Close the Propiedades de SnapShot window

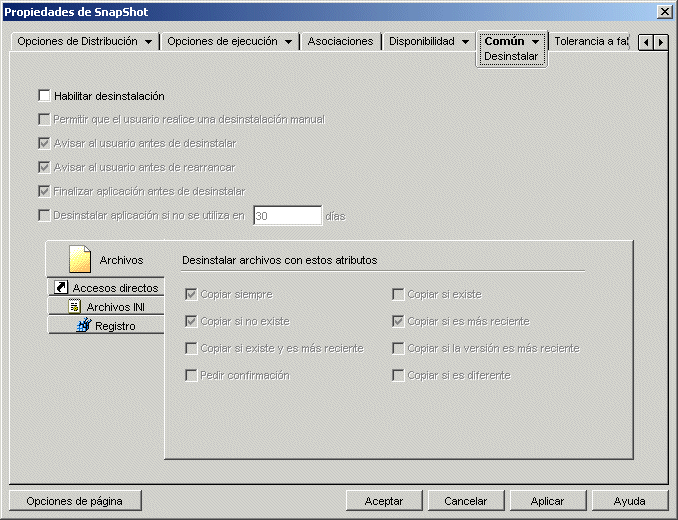coord(664,12)
